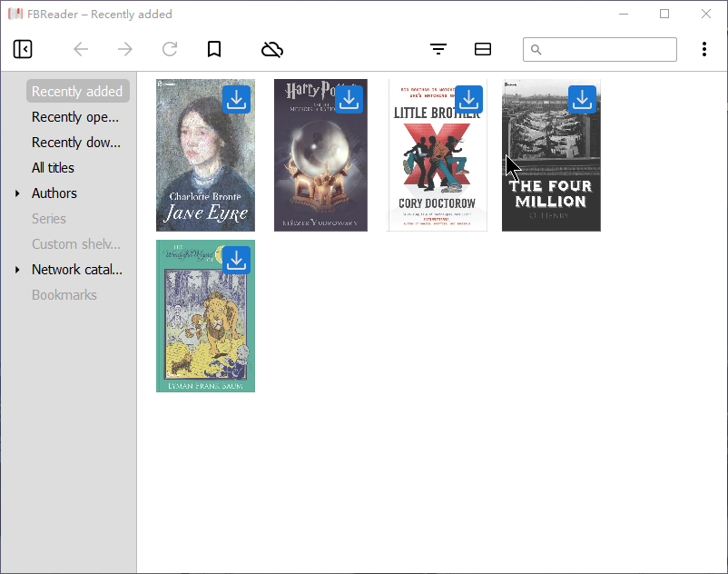728x574 pixels.
Task: Download Jane Eyre via its download icon
Action: [237, 99]
